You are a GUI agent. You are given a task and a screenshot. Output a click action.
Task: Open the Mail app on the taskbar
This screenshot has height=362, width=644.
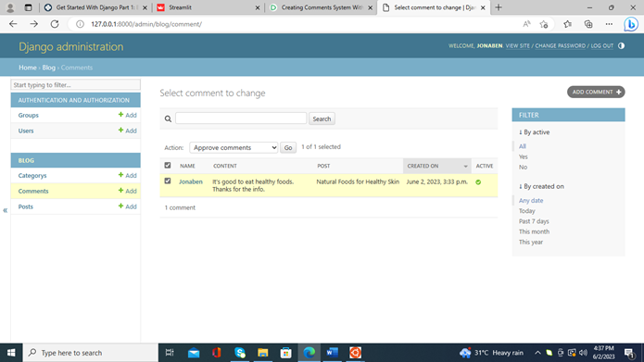tap(194, 353)
